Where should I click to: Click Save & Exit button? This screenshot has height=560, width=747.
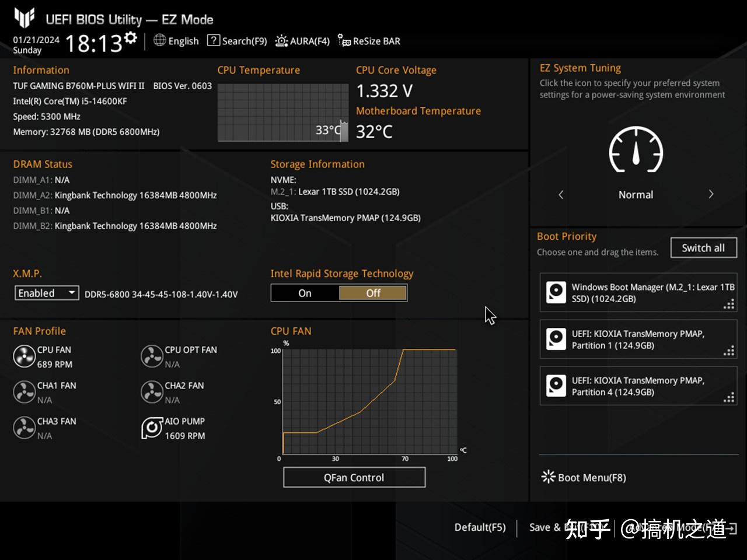pos(567,527)
